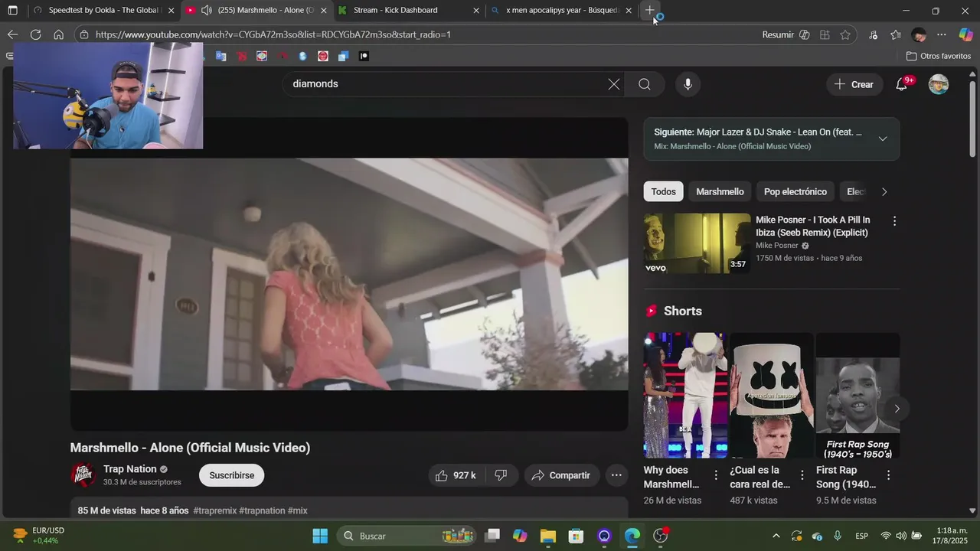Image resolution: width=980 pixels, height=551 pixels.
Task: Open First Rap Song short thumbnail
Action: pos(857,395)
